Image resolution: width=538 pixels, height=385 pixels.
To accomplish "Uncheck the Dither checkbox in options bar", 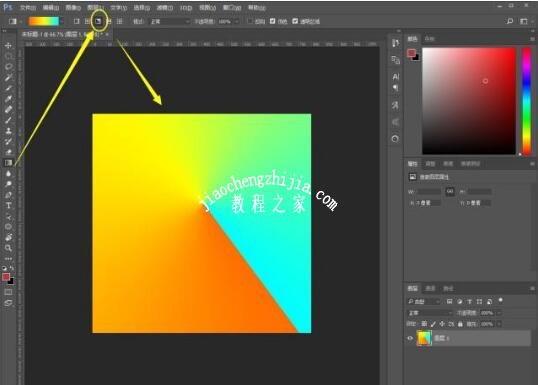I will point(272,21).
